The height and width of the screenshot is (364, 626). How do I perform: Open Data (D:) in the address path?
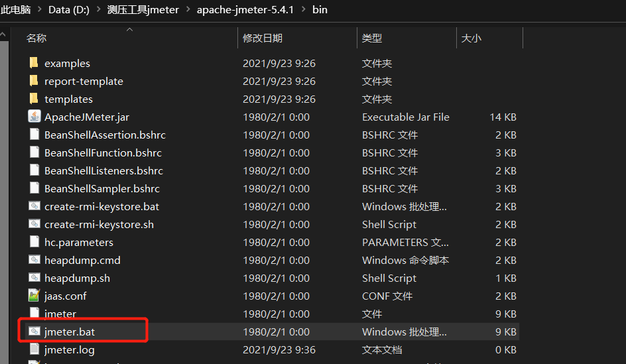[x=69, y=9]
